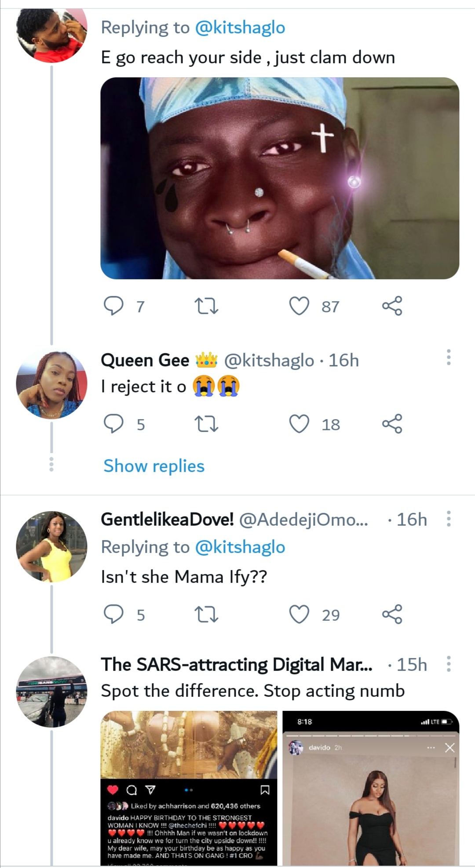The image size is (475, 868).
Task: Retweet the 'just clam down' tweet
Action: pyautogui.click(x=206, y=306)
